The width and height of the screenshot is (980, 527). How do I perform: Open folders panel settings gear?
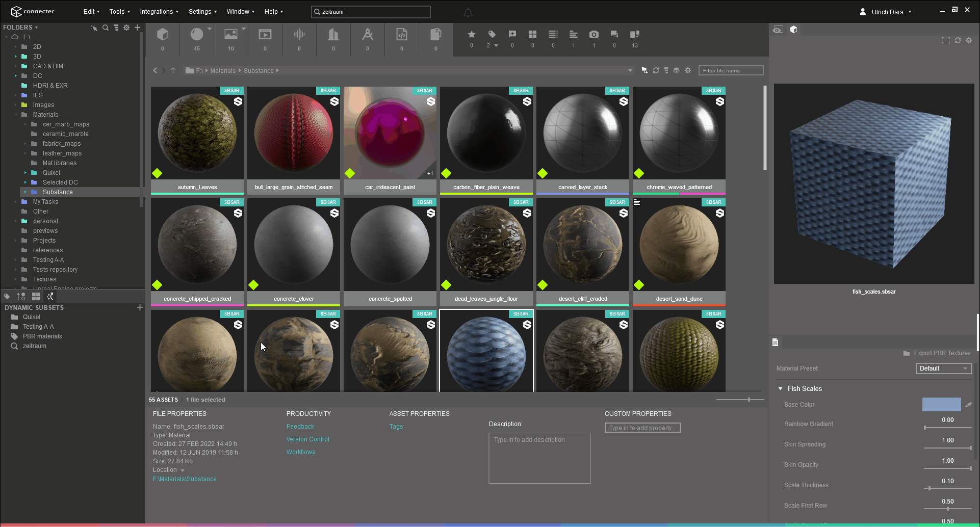click(126, 28)
